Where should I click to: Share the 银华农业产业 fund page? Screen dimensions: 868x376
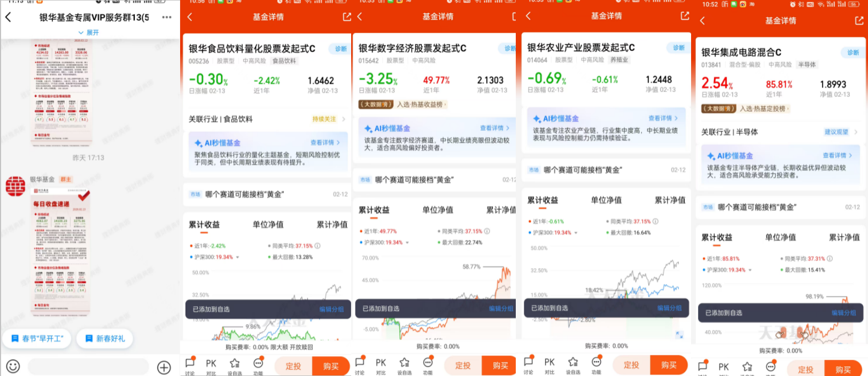(x=685, y=16)
